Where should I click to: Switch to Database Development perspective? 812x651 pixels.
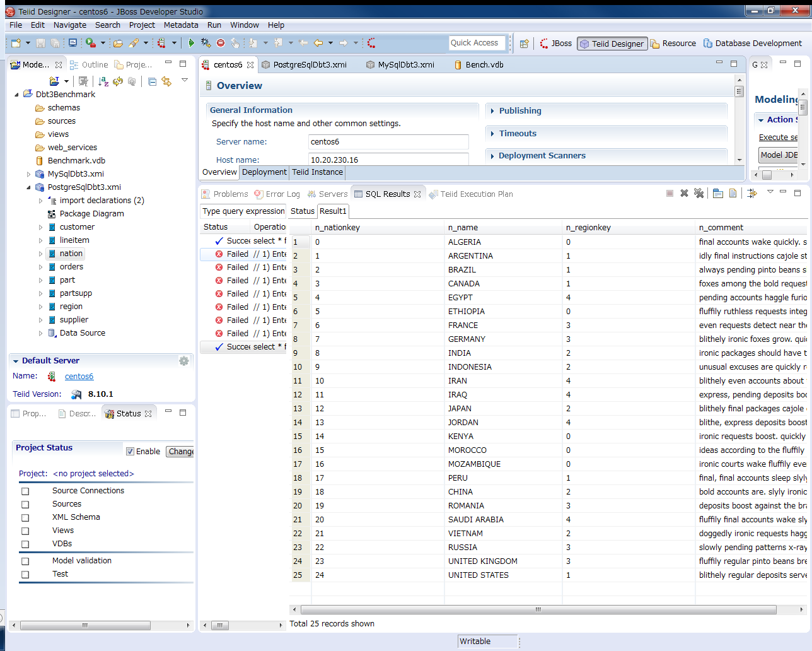pos(753,44)
